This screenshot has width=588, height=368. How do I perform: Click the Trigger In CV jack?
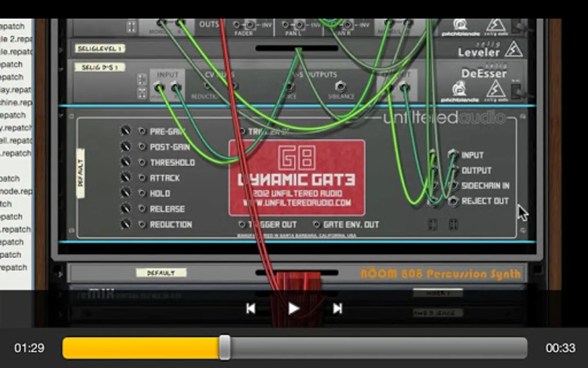coord(242,131)
